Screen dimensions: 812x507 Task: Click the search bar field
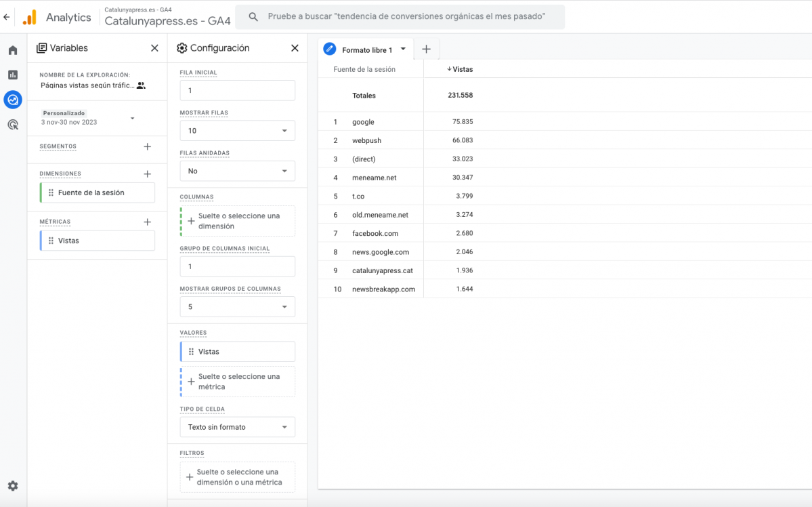[400, 16]
